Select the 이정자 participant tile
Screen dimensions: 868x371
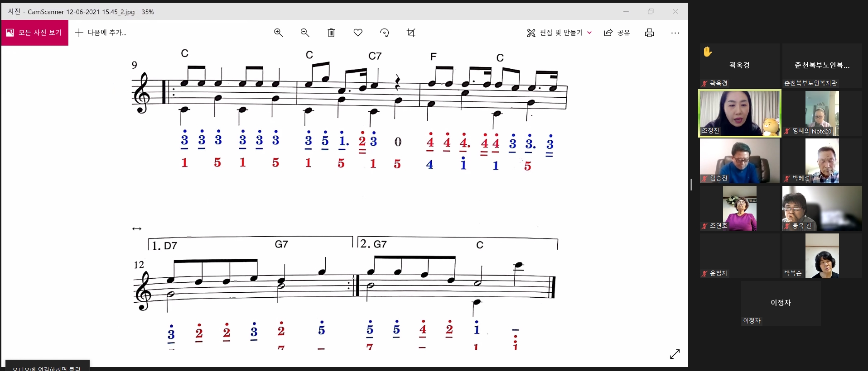pyautogui.click(x=781, y=303)
